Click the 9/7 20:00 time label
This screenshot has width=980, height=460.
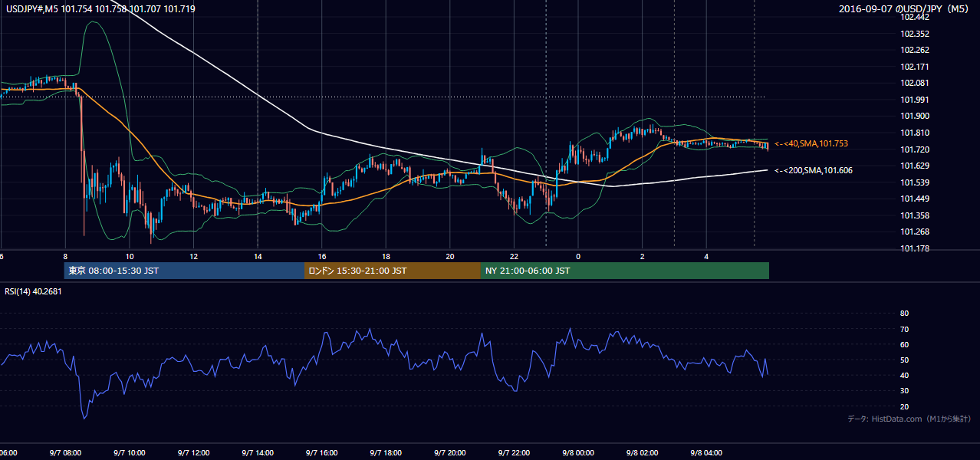tap(450, 453)
